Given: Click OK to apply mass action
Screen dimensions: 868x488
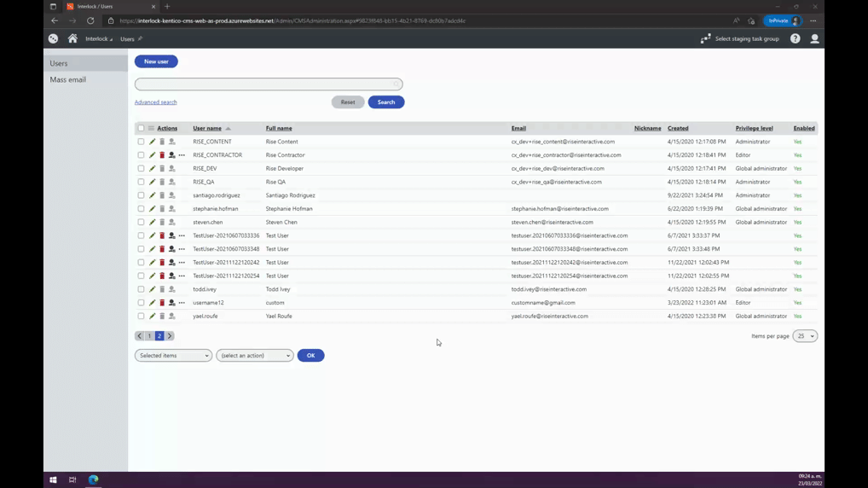Looking at the screenshot, I should (x=310, y=356).
